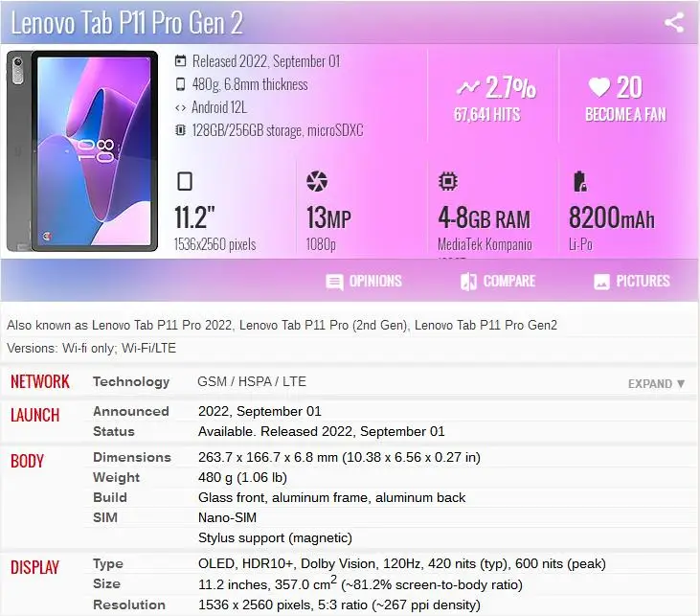Image resolution: width=700 pixels, height=616 pixels.
Task: Click the Announced spec label
Action: [x=131, y=411]
